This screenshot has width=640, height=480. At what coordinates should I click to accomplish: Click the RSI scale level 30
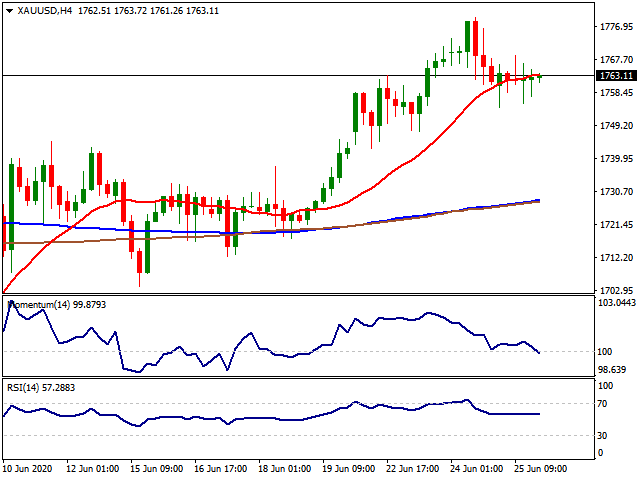tap(602, 436)
